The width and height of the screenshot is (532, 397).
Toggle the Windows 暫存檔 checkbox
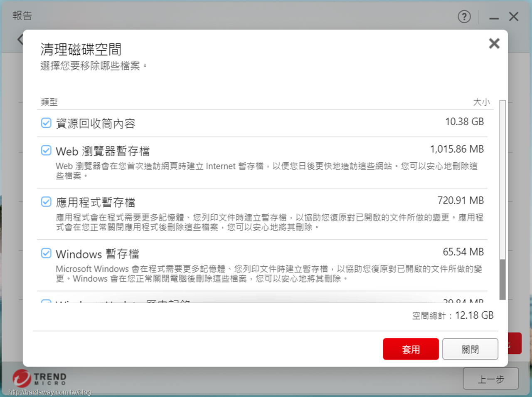[46, 253]
